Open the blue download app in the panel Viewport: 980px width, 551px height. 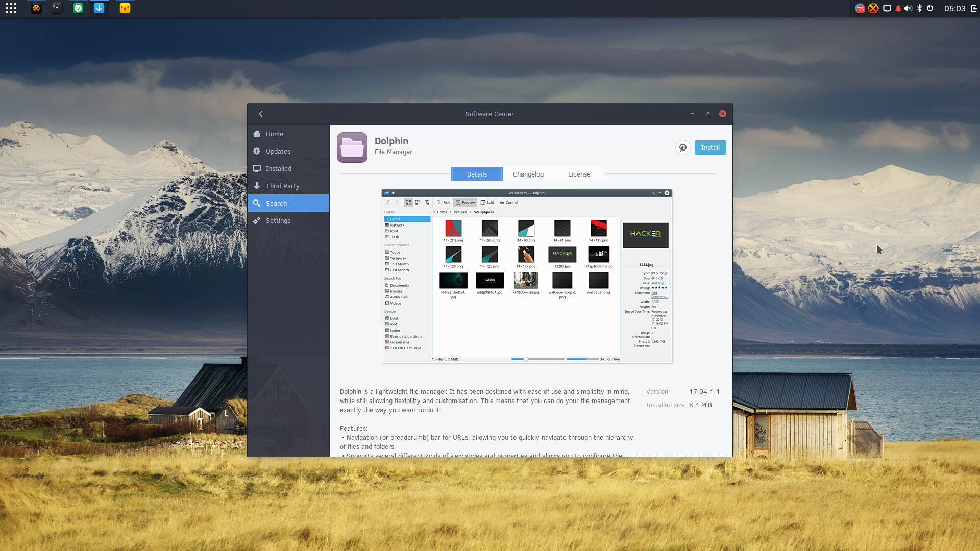[x=99, y=8]
